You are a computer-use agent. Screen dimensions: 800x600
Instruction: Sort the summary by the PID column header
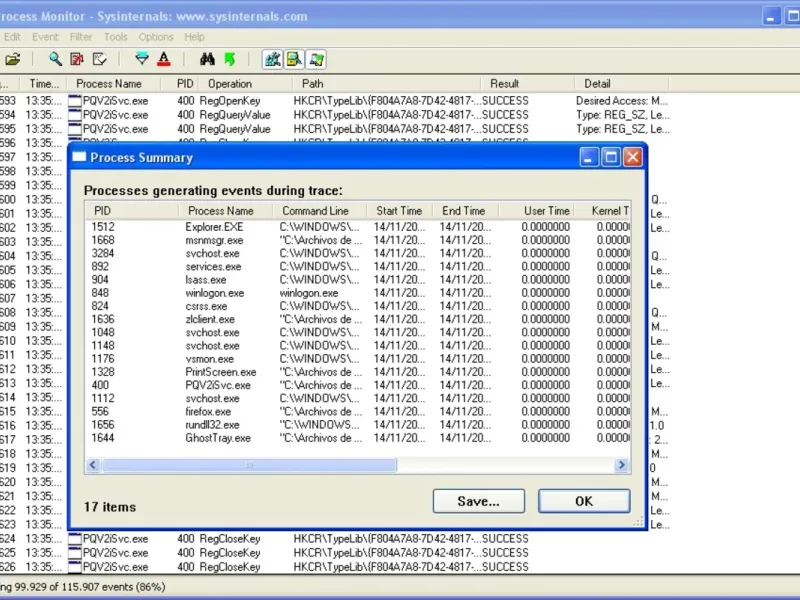tap(132, 211)
